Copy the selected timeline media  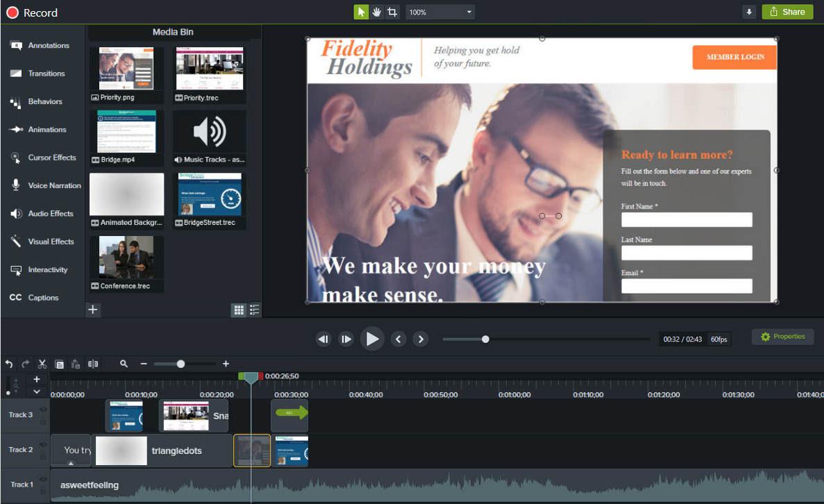coord(60,364)
